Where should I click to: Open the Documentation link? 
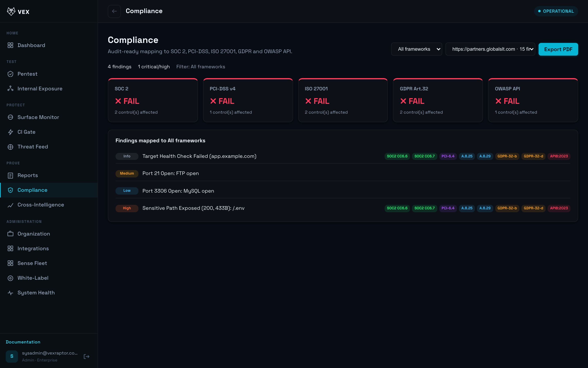(x=23, y=342)
